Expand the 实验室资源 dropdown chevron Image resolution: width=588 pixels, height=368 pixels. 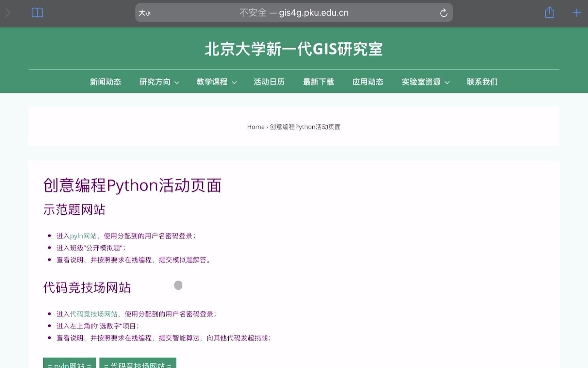447,82
